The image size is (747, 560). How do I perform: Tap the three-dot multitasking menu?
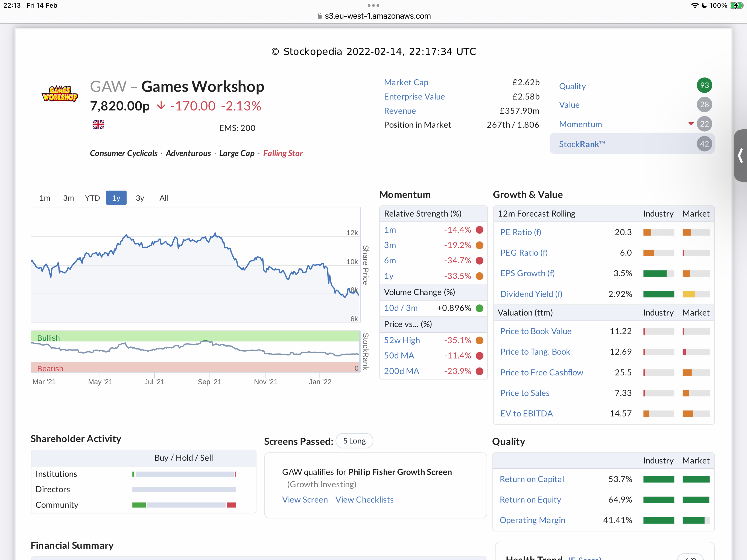click(x=373, y=5)
